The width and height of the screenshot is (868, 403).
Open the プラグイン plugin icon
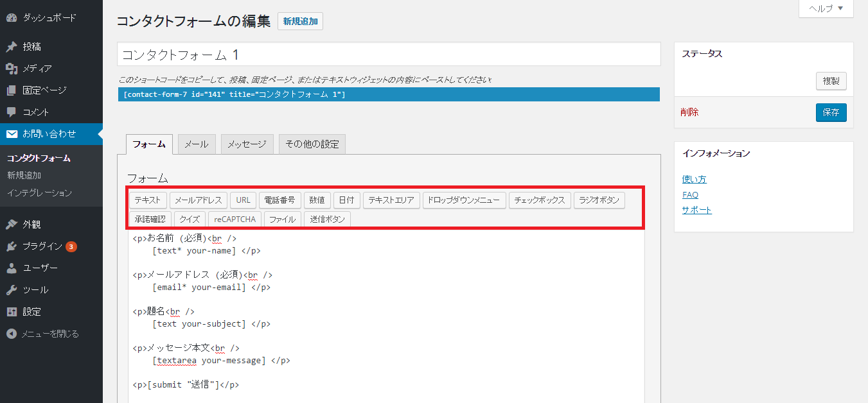click(x=11, y=246)
